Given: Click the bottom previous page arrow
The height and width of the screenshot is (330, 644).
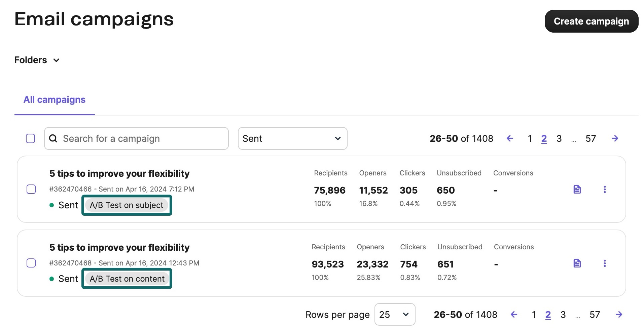Looking at the screenshot, I should pos(514,315).
